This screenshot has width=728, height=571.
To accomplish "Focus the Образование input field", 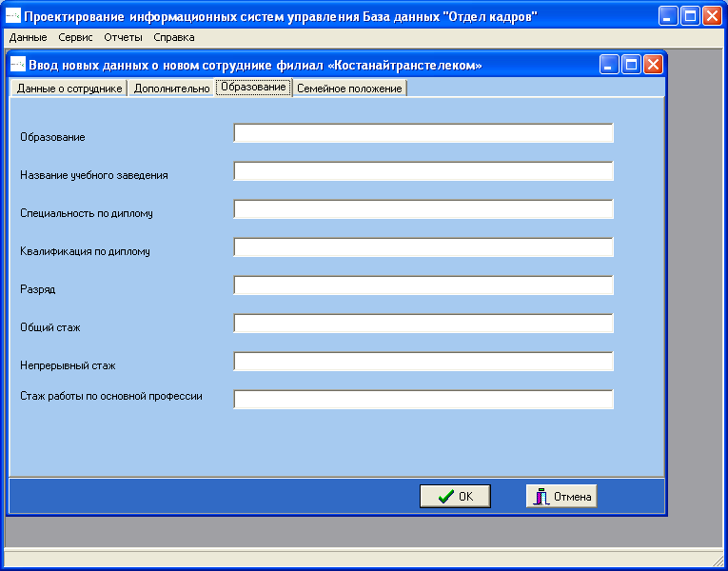I will point(423,133).
